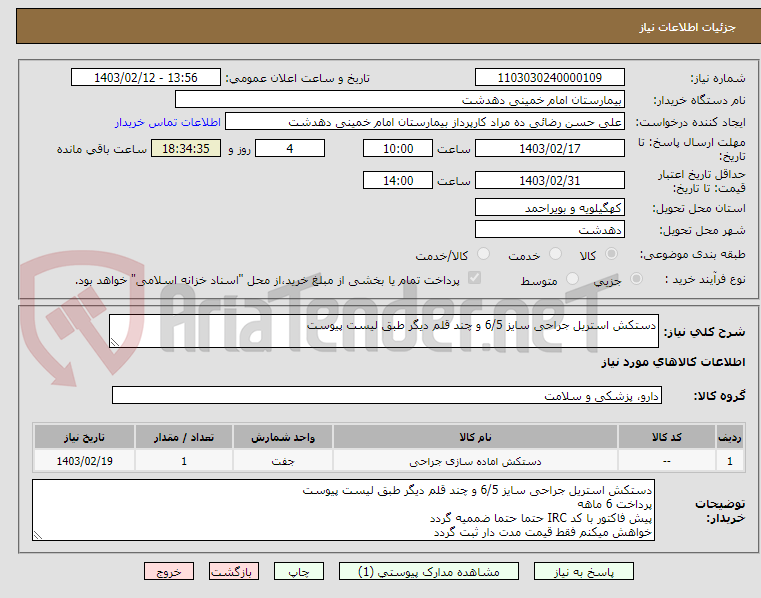Click the ردیف column header
Image resolution: width=761 pixels, height=598 pixels.
coord(730,437)
